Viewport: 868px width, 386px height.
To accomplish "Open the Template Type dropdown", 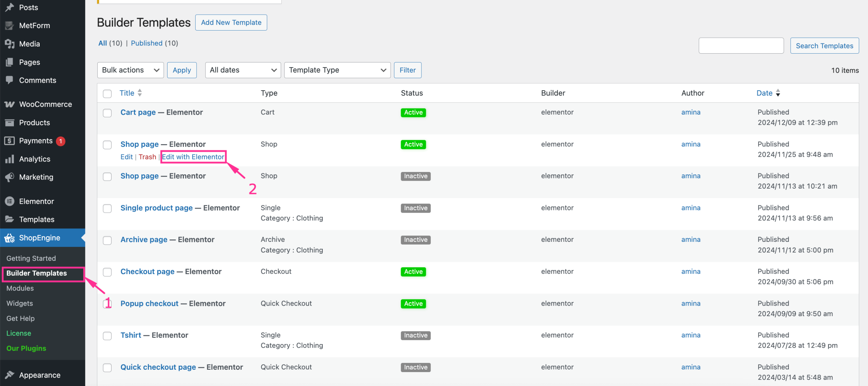I will pyautogui.click(x=337, y=70).
